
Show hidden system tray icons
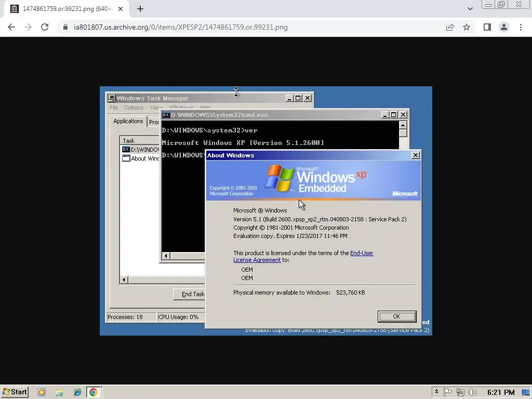[x=436, y=392]
